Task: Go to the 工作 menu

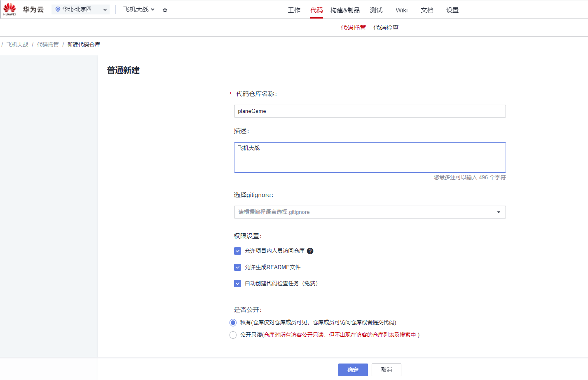Action: click(x=294, y=10)
